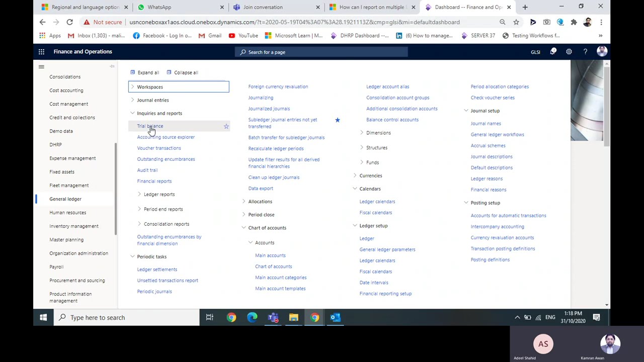Collapse the Inquiries and reports section
This screenshot has width=644, height=362.
(x=132, y=113)
